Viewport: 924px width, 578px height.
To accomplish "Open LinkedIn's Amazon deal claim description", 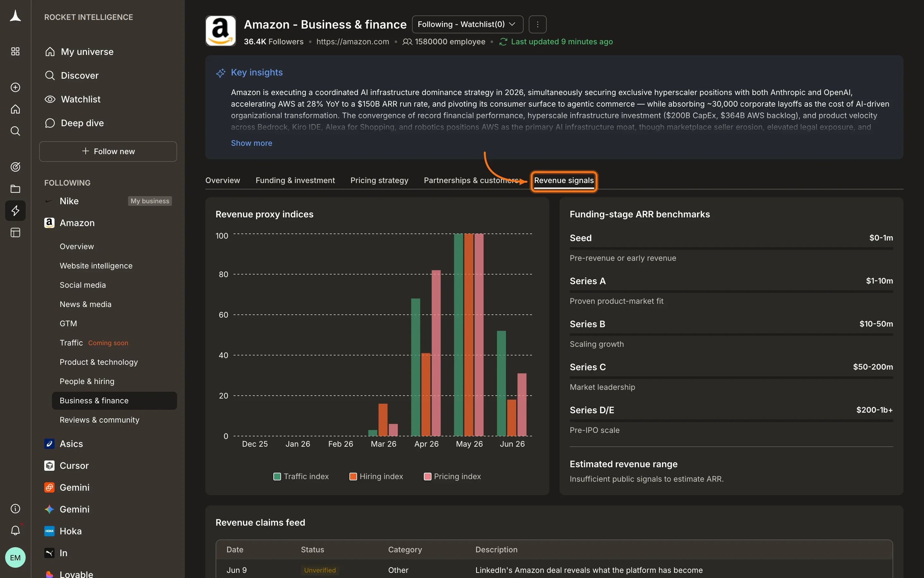I will coord(589,570).
